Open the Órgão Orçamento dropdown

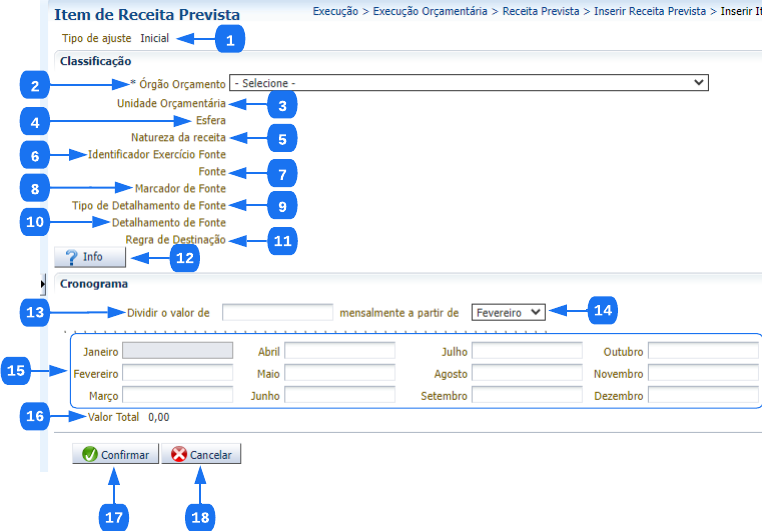click(x=468, y=83)
